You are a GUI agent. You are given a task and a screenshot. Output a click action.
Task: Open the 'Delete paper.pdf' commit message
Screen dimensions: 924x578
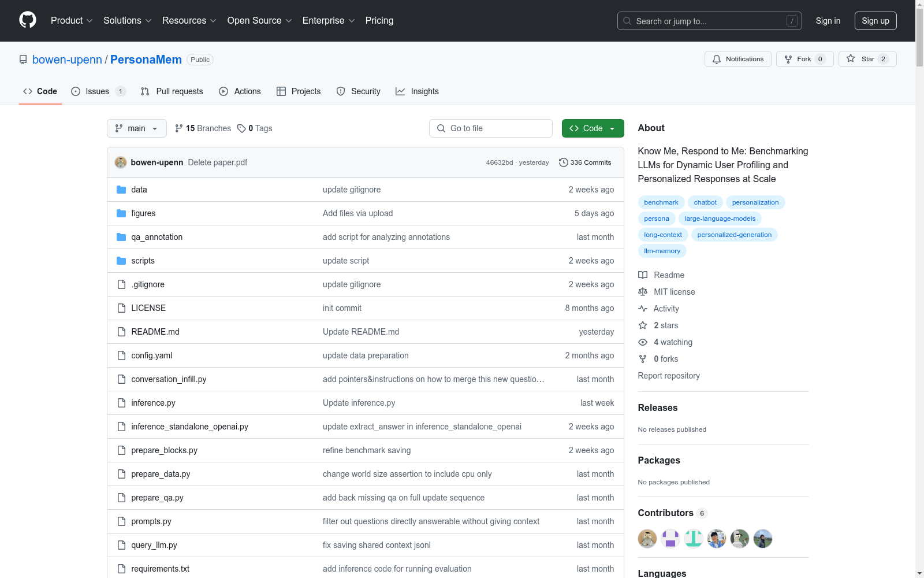[218, 162]
